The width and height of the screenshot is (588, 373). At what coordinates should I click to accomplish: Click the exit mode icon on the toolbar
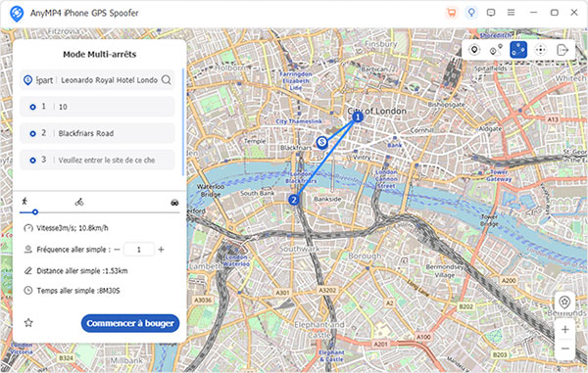click(563, 50)
